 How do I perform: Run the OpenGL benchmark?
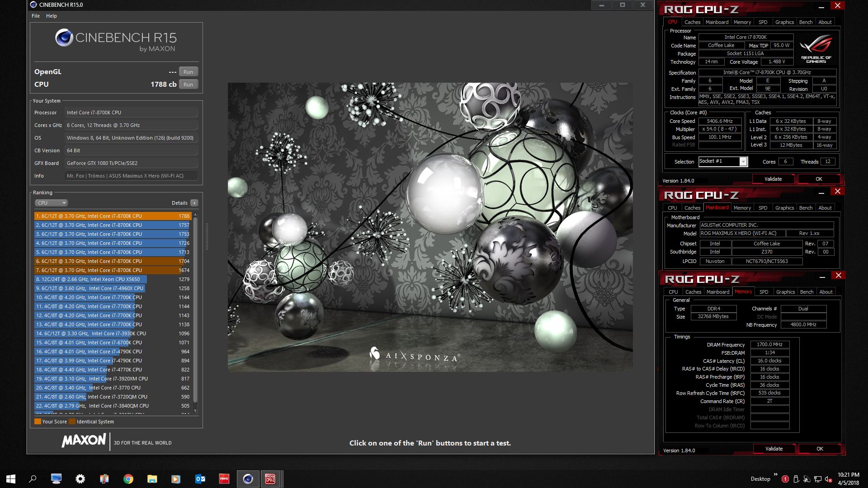coord(189,72)
